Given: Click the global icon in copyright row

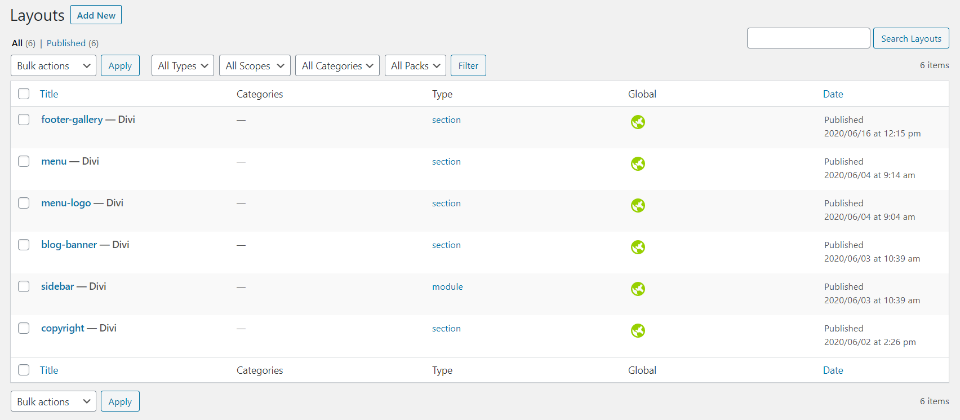Looking at the screenshot, I should click(x=637, y=331).
